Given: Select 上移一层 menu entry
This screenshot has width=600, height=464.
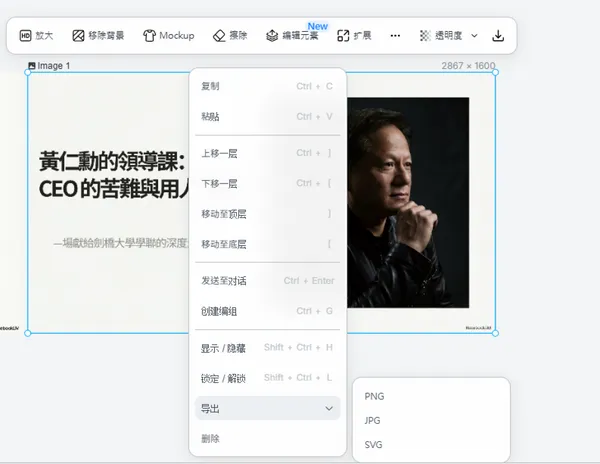Looking at the screenshot, I should click(x=267, y=153).
